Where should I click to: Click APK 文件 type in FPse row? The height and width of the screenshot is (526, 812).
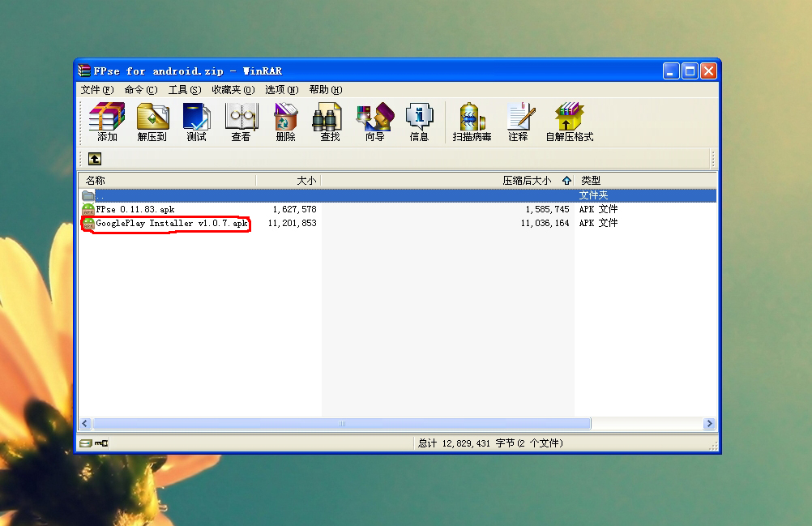598,209
